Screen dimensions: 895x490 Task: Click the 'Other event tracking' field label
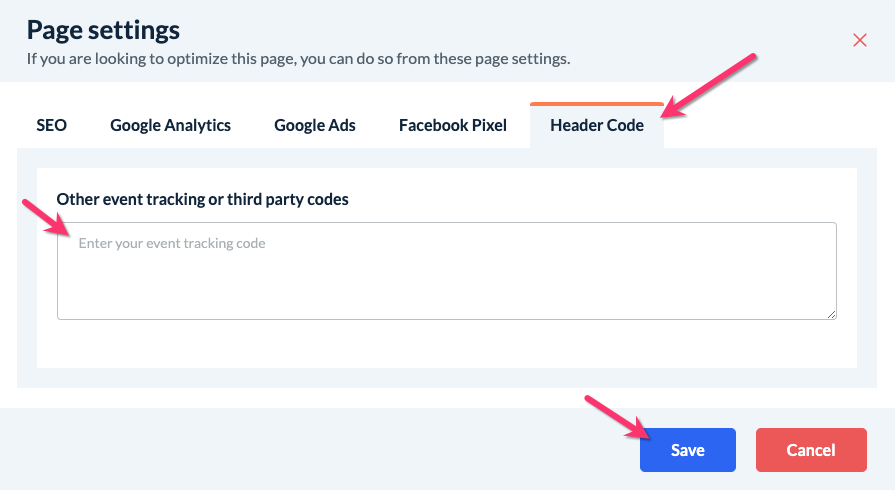tap(203, 199)
